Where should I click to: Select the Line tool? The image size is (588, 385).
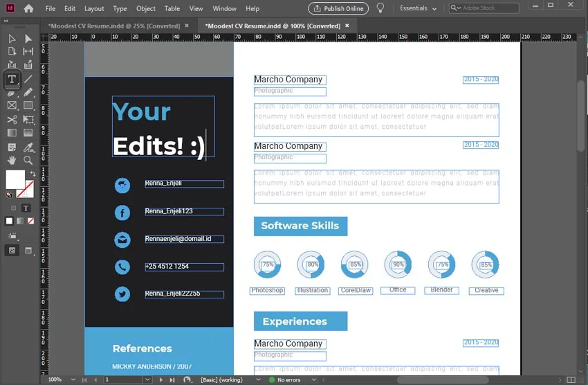tap(28, 79)
